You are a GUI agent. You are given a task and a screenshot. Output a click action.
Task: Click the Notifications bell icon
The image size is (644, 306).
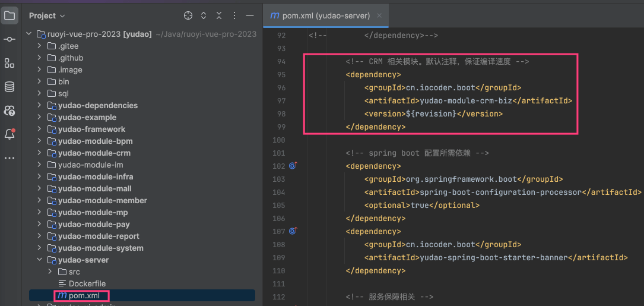9,134
